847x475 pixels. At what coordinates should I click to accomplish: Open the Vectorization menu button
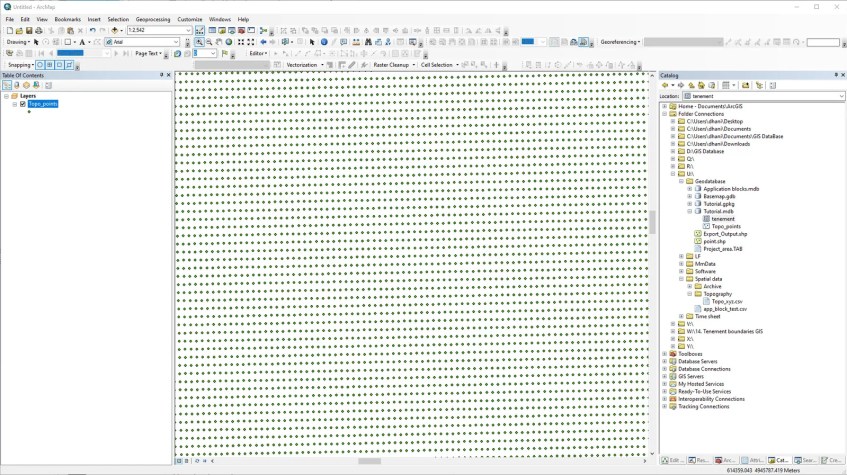coord(305,65)
